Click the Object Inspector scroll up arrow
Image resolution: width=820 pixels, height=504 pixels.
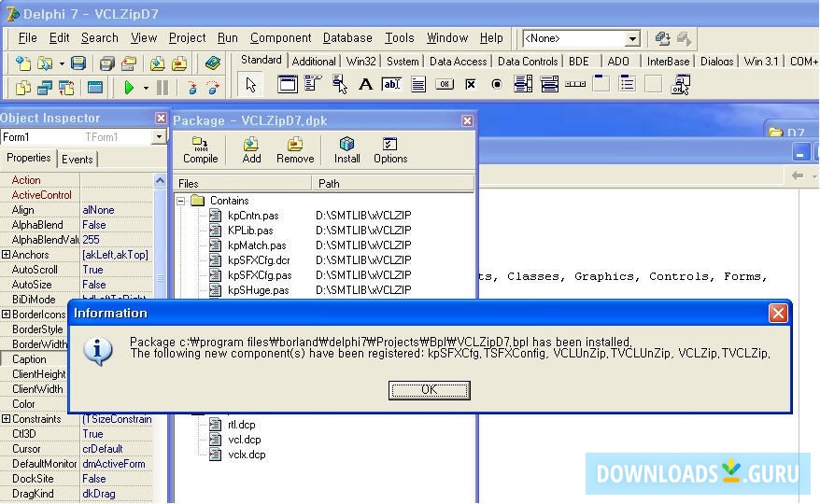coord(160,180)
